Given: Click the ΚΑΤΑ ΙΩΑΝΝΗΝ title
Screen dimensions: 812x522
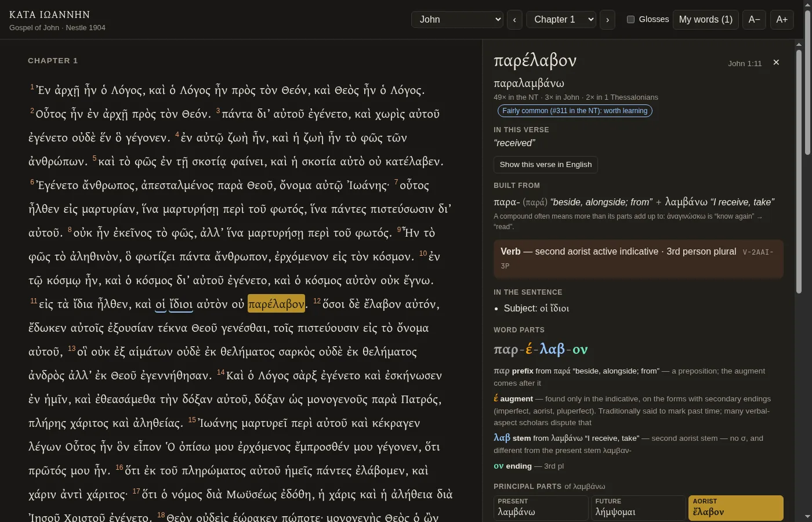Looking at the screenshot, I should point(50,14).
